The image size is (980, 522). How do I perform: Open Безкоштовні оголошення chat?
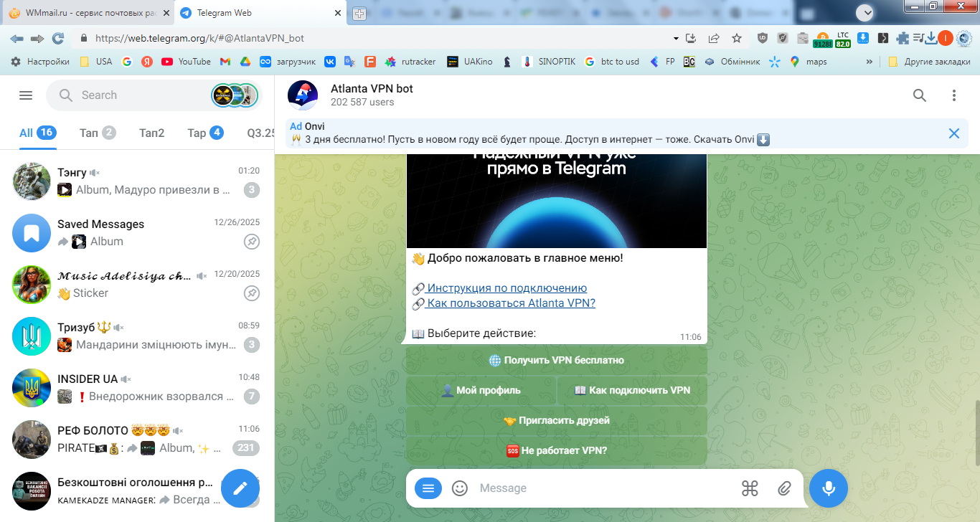[x=137, y=490]
